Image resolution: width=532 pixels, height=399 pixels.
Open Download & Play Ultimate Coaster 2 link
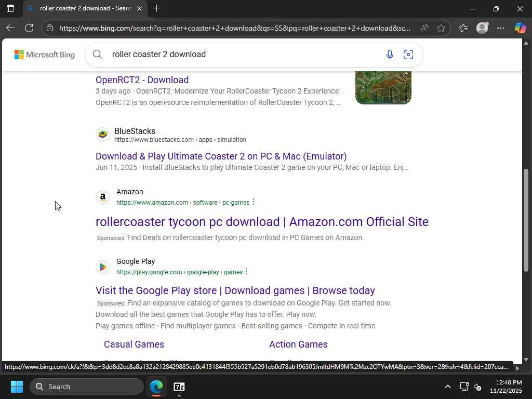tap(221, 156)
